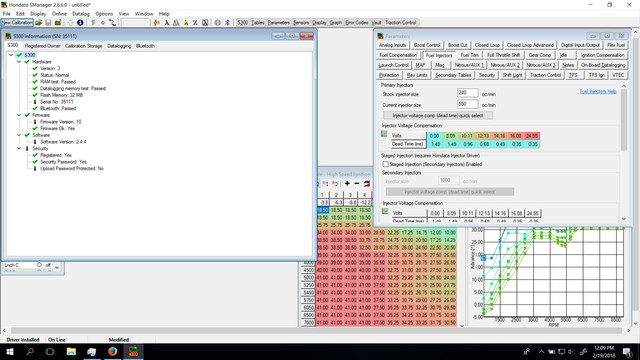Open the dropdown arrow beside Lnch.C
The height and width of the screenshot is (360, 640).
[x=57, y=267]
